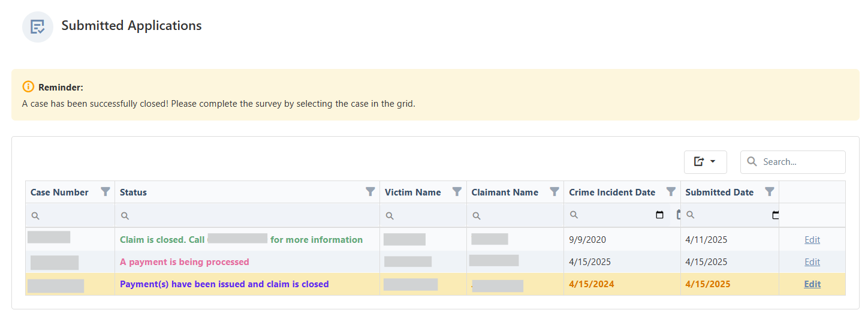868x322 pixels.
Task: Click search icon in Victim Name filter cell
Action: click(390, 216)
